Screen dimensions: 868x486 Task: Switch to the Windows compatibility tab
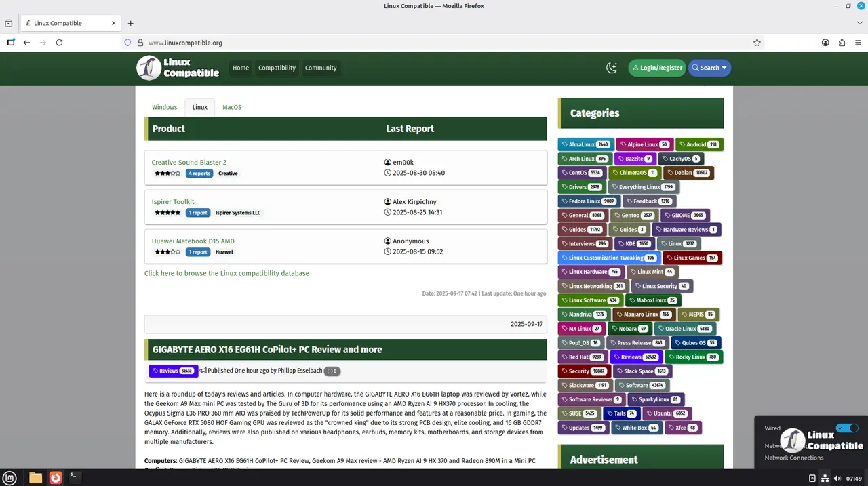click(x=164, y=107)
